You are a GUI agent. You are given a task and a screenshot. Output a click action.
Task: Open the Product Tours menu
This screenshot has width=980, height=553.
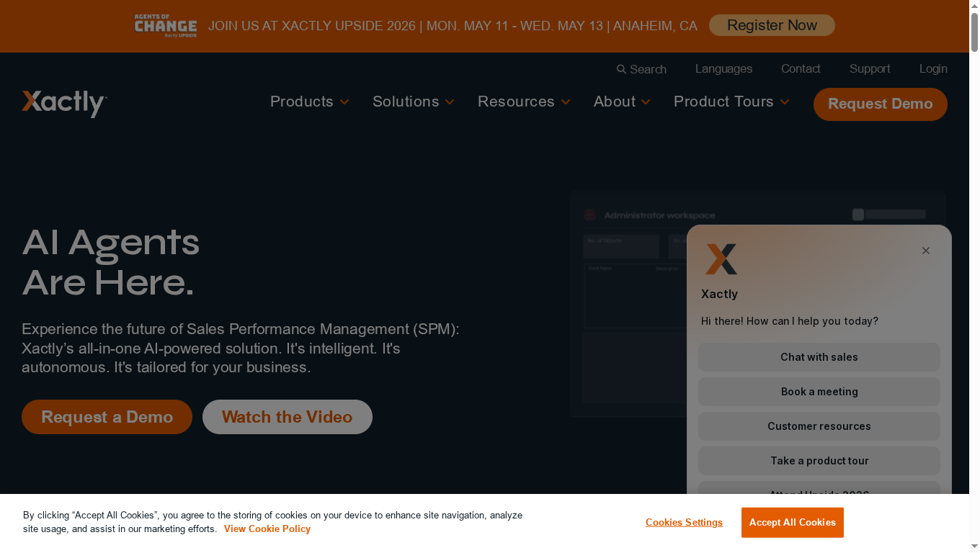(x=723, y=102)
